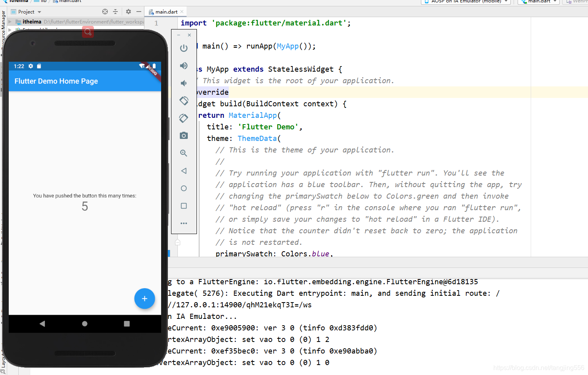The height and width of the screenshot is (375, 588).
Task: Click Colors.blue in primarySwatch line
Action: [305, 254]
